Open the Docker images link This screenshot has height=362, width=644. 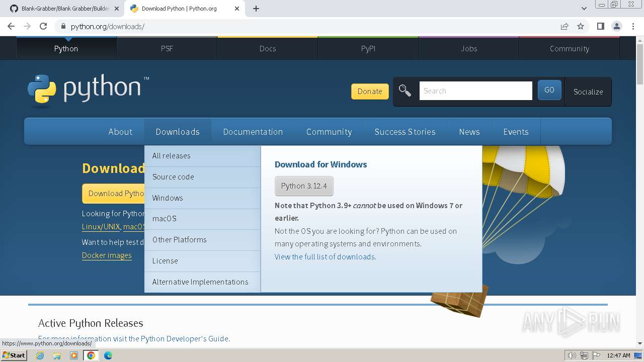point(107,255)
